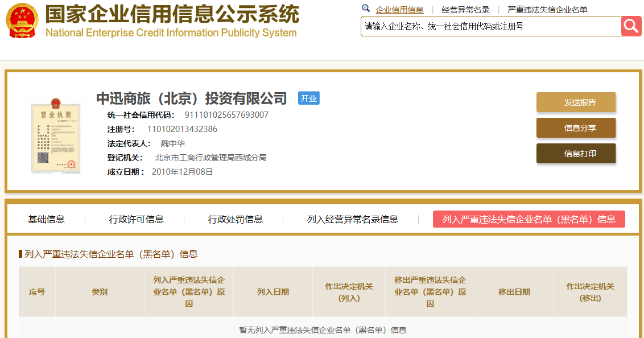Click the 作出决定机关(列入) column header
Image resolution: width=644 pixels, height=338 pixels.
(x=349, y=292)
